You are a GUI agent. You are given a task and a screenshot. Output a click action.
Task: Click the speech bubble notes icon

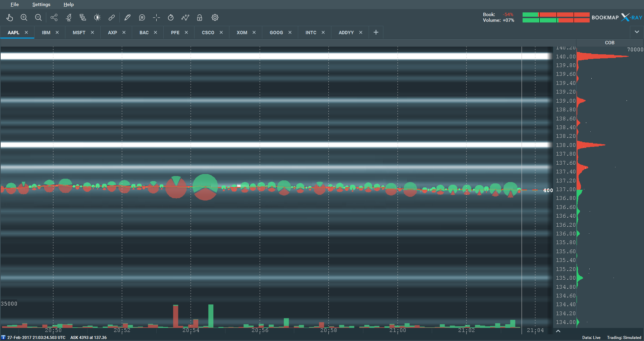coord(142,17)
